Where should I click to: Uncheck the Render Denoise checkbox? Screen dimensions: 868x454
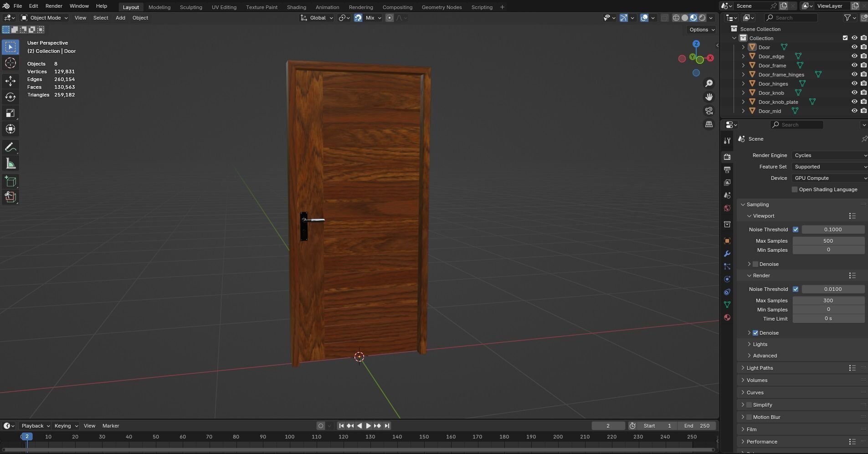755,333
